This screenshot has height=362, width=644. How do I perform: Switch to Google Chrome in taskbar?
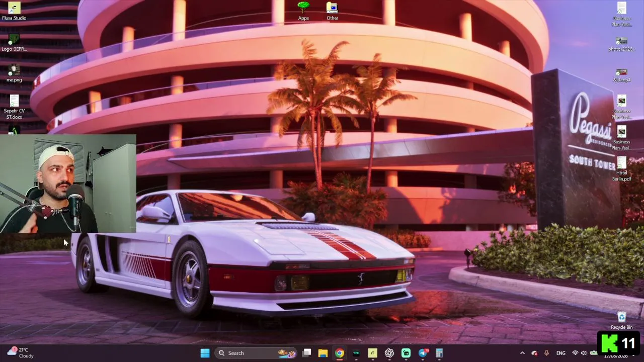[x=340, y=353]
